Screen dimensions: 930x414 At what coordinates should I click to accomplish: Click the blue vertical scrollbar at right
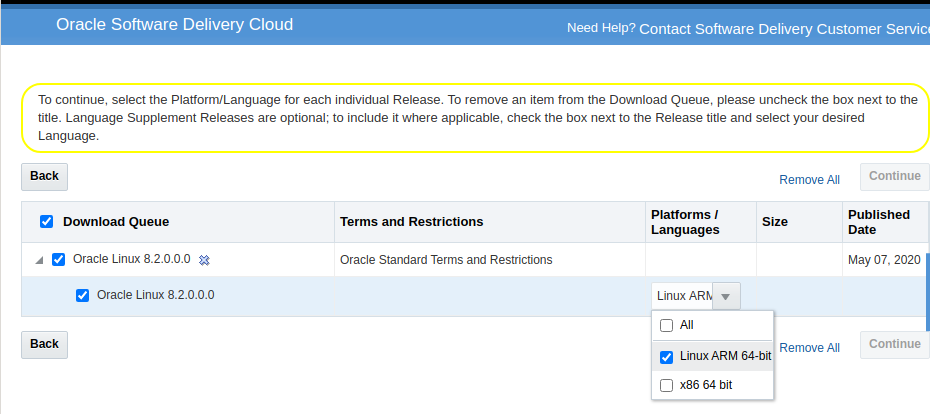click(927, 290)
